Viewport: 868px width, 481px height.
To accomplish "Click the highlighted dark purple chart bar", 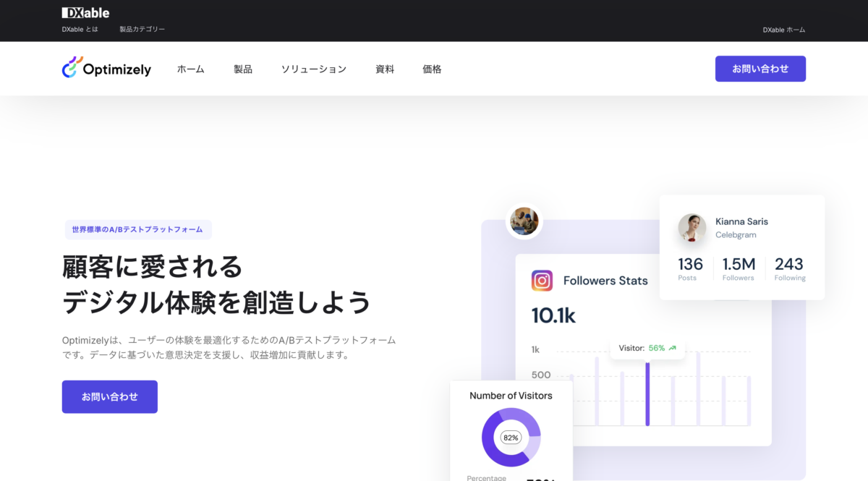I will point(647,393).
